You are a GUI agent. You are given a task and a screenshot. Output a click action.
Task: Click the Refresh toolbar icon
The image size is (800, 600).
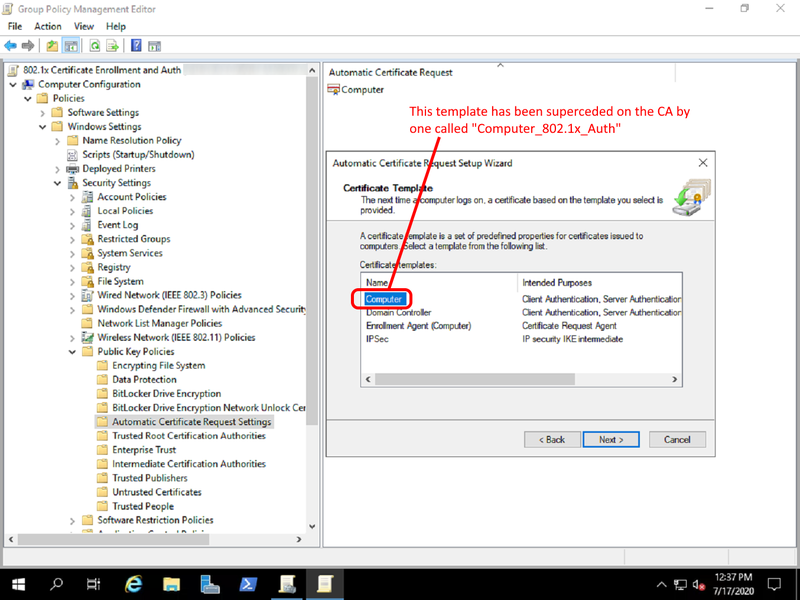tap(95, 46)
